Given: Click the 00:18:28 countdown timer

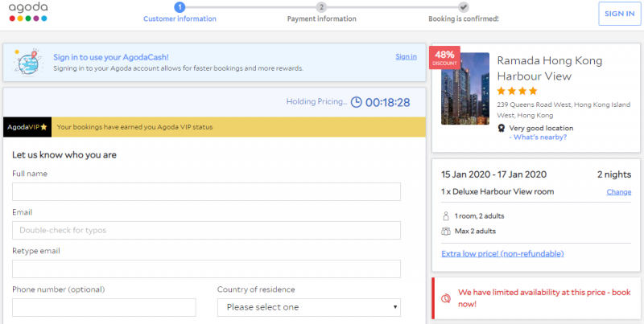Looking at the screenshot, I should pos(388,102).
